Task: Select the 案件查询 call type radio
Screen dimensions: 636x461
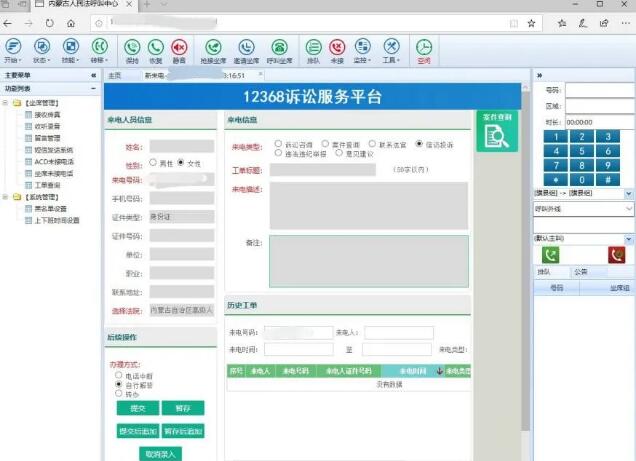Action: [325, 144]
